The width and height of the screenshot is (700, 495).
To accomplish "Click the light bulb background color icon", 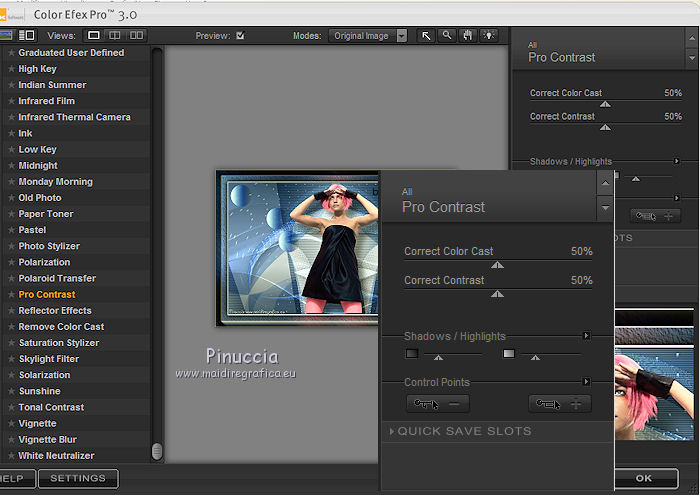I will pyautogui.click(x=488, y=36).
